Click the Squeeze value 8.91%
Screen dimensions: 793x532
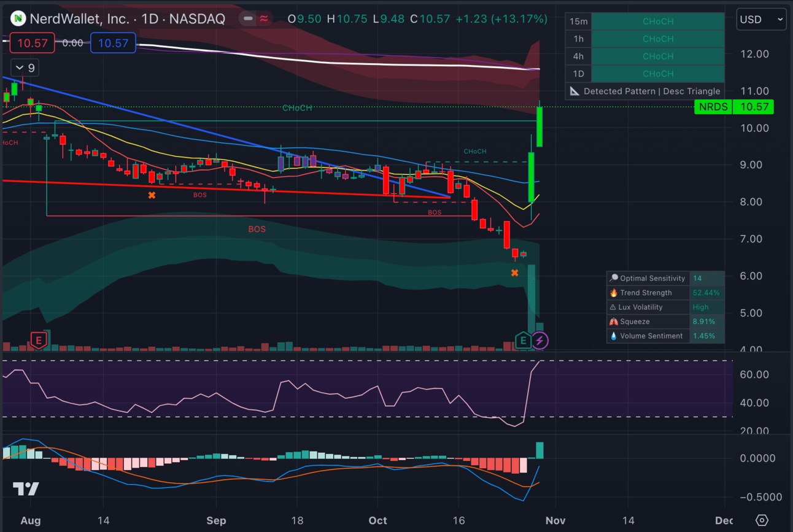click(x=704, y=322)
